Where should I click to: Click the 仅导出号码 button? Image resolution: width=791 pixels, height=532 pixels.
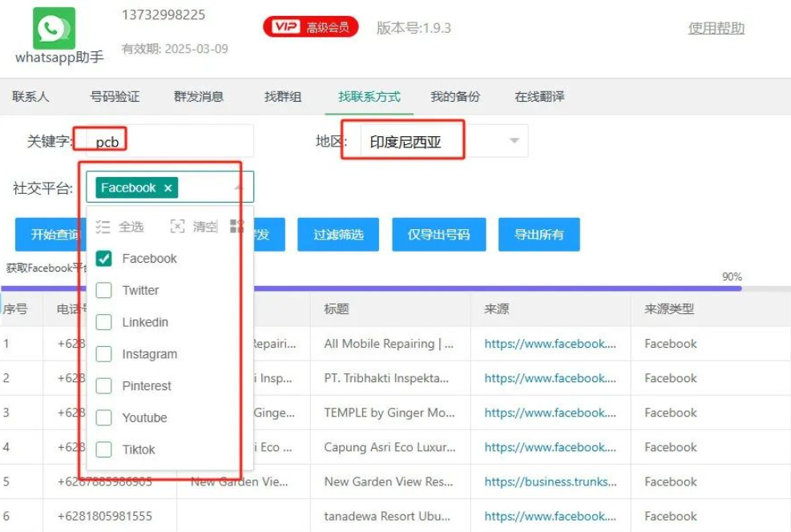coord(439,235)
